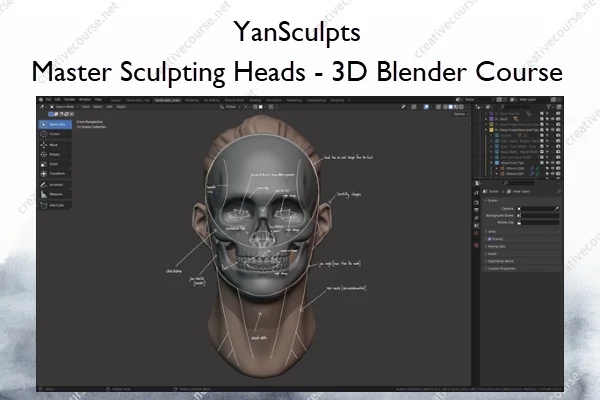The width and height of the screenshot is (600, 400).
Task: Select the Select Box tool
Action: pyautogui.click(x=55, y=124)
